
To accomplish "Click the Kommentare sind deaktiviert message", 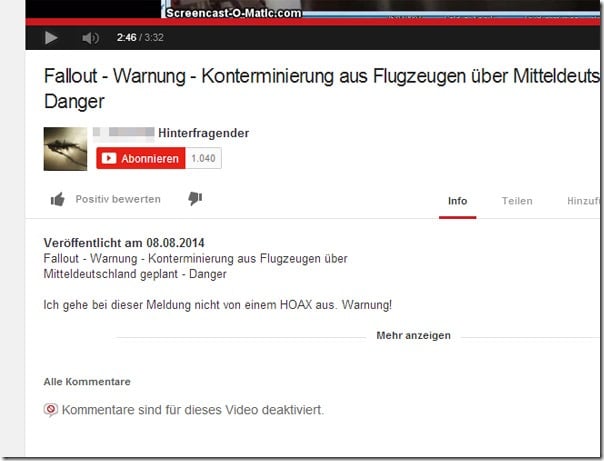I will 193,410.
